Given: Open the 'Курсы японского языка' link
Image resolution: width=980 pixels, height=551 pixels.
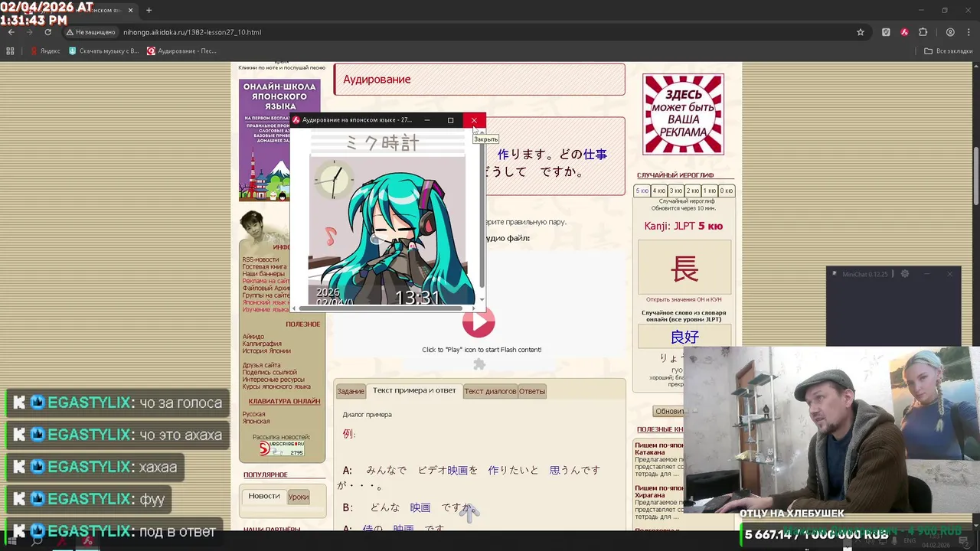Looking at the screenshot, I should 276,386.
